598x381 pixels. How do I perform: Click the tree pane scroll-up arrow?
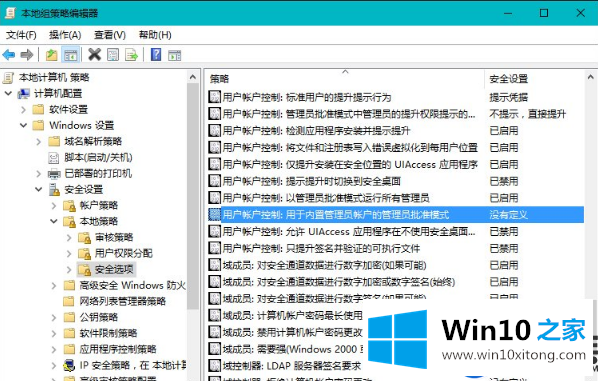pos(193,77)
